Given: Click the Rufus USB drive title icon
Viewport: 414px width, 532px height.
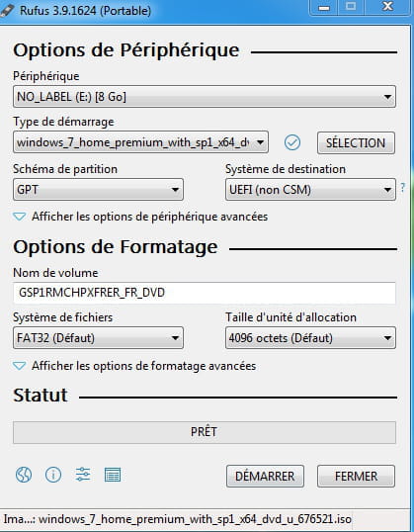Looking at the screenshot, I should click(x=7, y=11).
